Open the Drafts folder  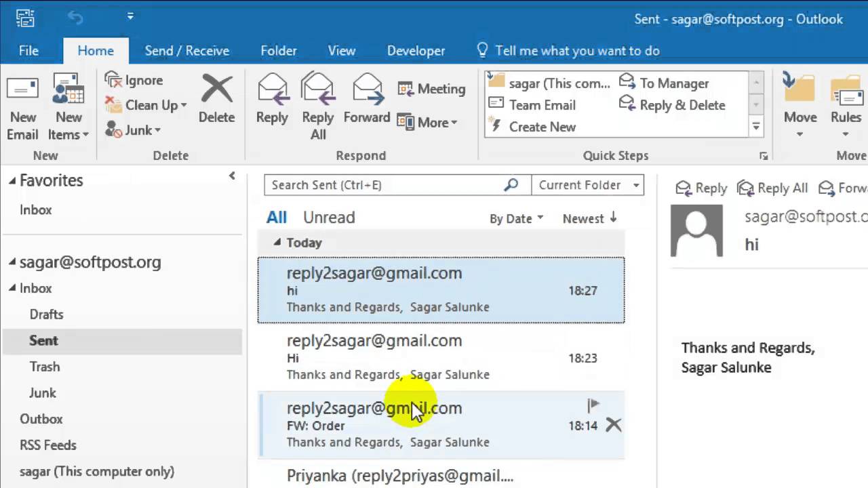46,314
